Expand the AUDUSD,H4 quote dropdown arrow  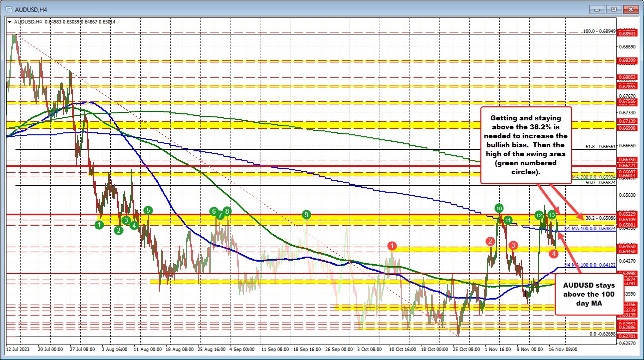coord(9,22)
